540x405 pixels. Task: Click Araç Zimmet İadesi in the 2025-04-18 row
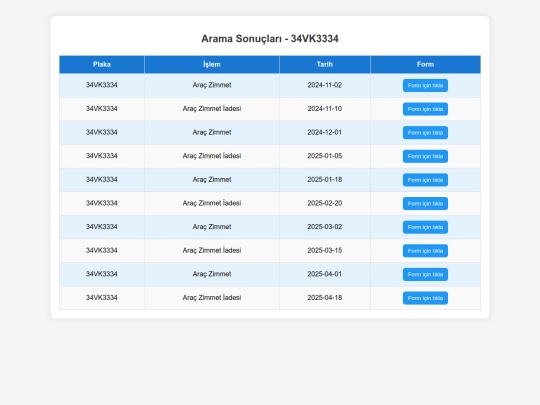(212, 298)
